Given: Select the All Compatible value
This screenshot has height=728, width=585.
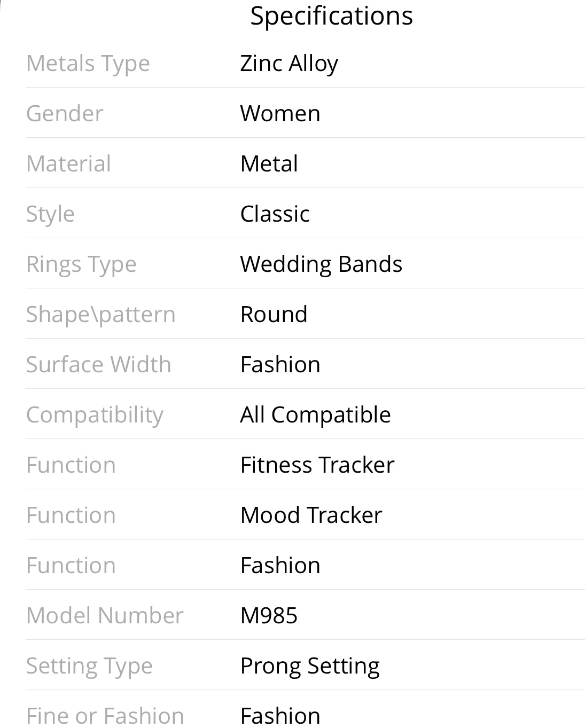Looking at the screenshot, I should coord(316,415).
